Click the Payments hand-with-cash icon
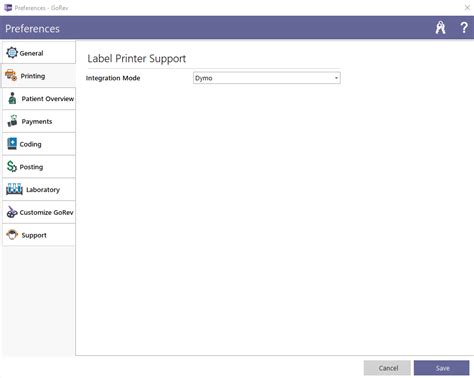Viewport: 474px width, 378px height. [13, 121]
